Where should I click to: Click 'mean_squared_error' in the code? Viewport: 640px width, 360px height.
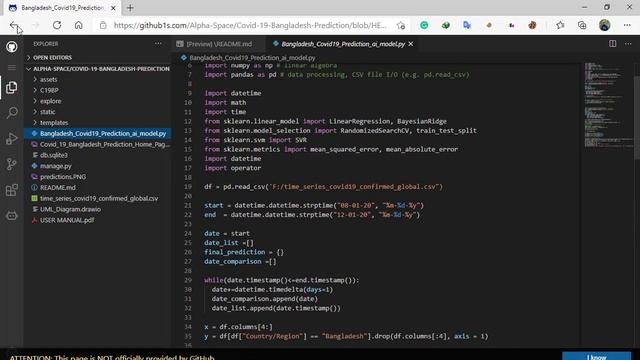(344, 149)
